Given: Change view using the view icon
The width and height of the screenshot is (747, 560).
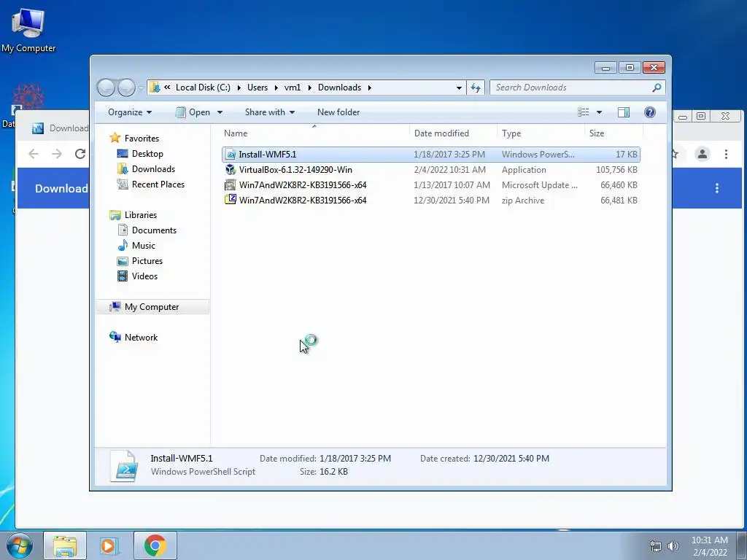Looking at the screenshot, I should coord(583,112).
